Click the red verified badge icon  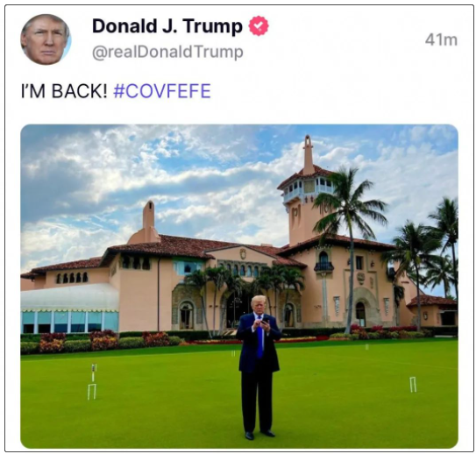pos(259,26)
